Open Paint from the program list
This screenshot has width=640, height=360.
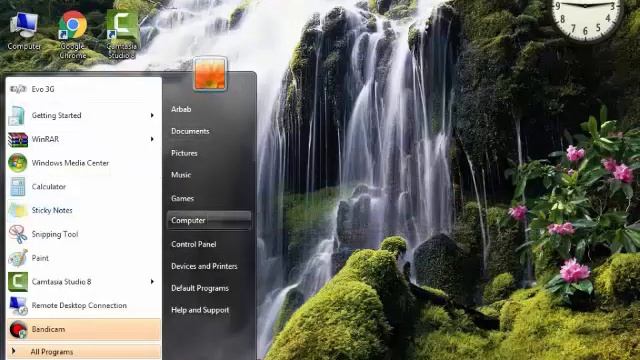point(84,258)
